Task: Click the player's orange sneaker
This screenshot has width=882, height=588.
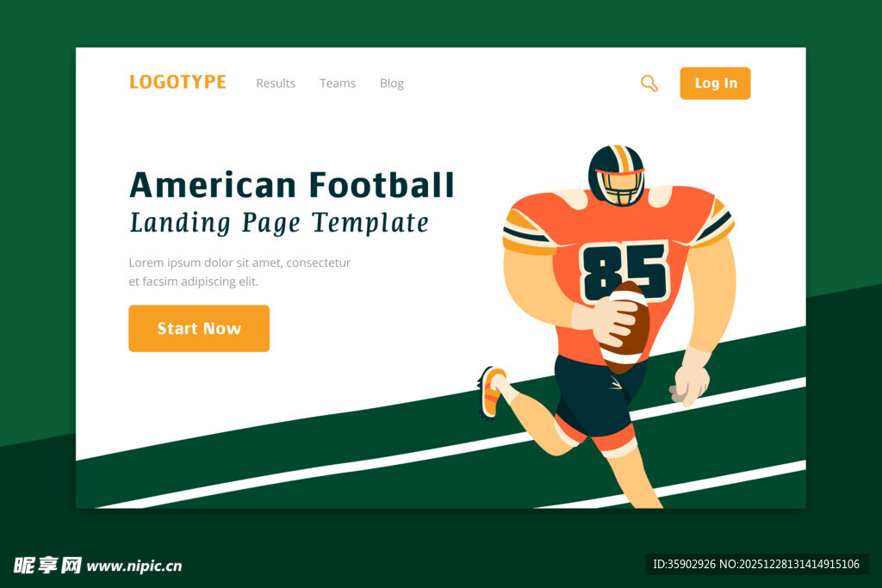Action: click(490, 392)
